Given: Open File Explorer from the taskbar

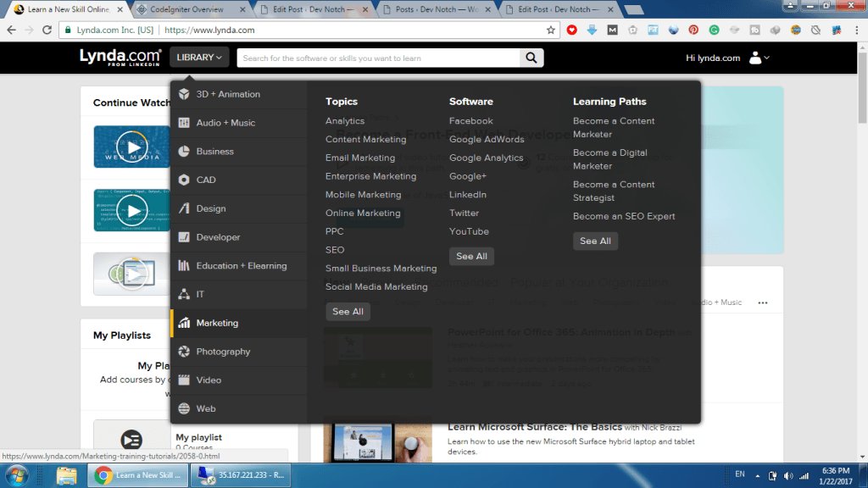Looking at the screenshot, I should coord(66,476).
